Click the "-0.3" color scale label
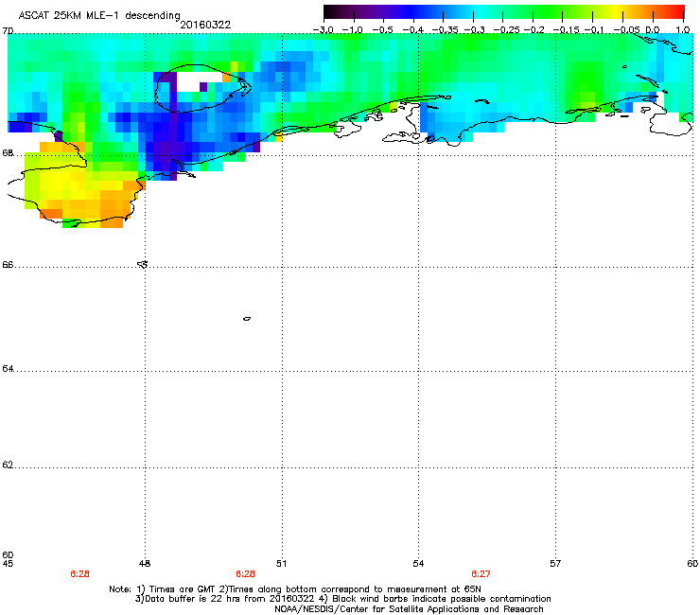The image size is (700, 615). (x=475, y=30)
